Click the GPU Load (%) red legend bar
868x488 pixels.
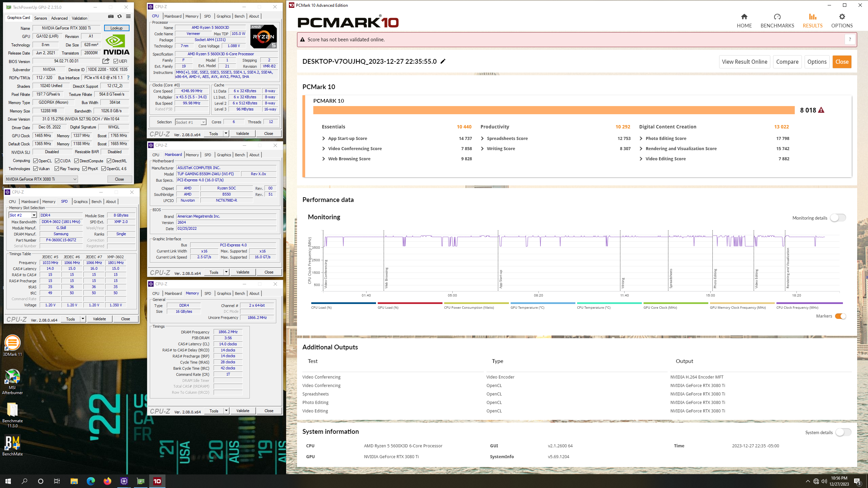[410, 303]
